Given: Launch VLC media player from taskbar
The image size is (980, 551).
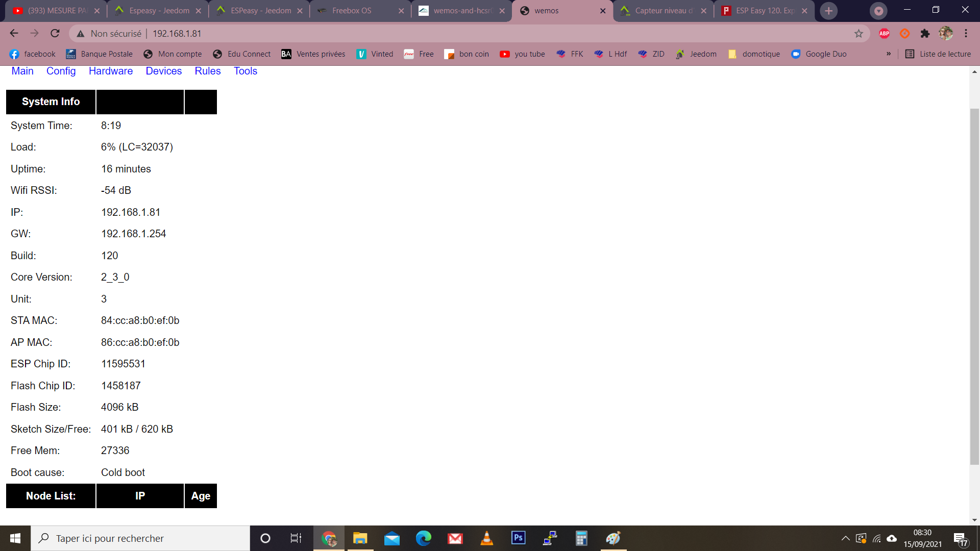Looking at the screenshot, I should pos(486,538).
